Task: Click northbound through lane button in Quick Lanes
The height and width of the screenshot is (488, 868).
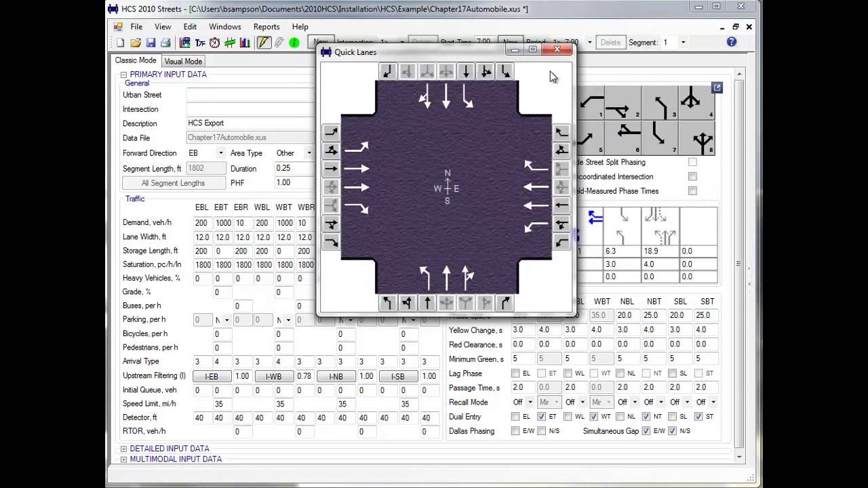Action: click(x=427, y=303)
